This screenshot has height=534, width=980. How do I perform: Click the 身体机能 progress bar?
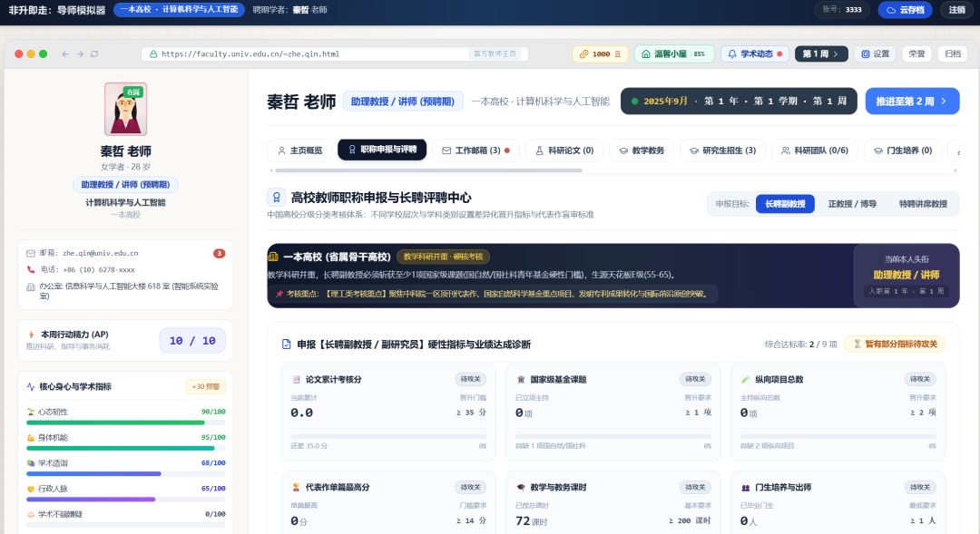[125, 449]
